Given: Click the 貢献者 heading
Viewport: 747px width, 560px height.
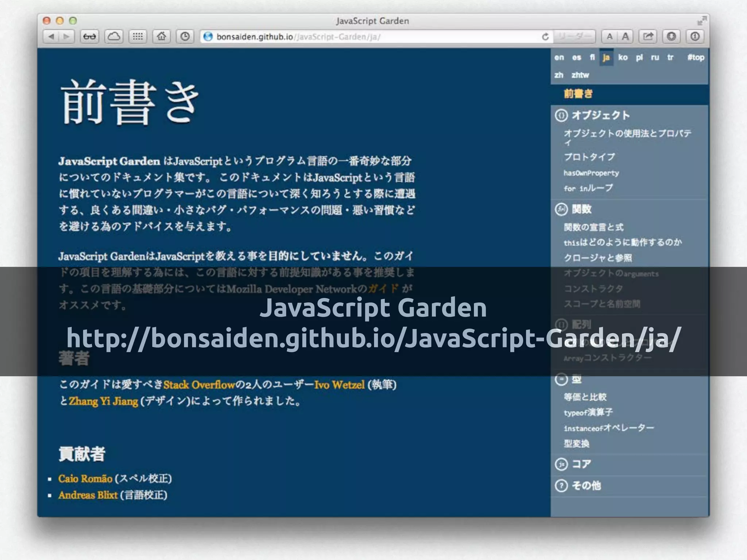Looking at the screenshot, I should click(x=82, y=454).
